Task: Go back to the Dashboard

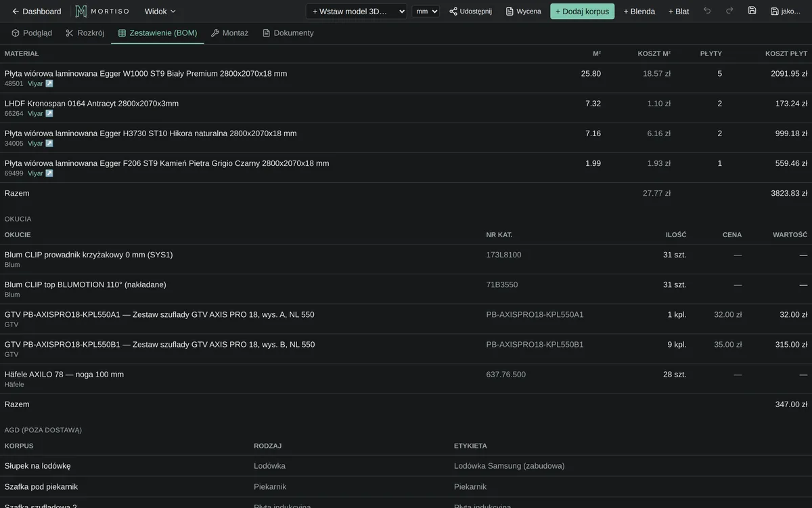Action: [37, 12]
